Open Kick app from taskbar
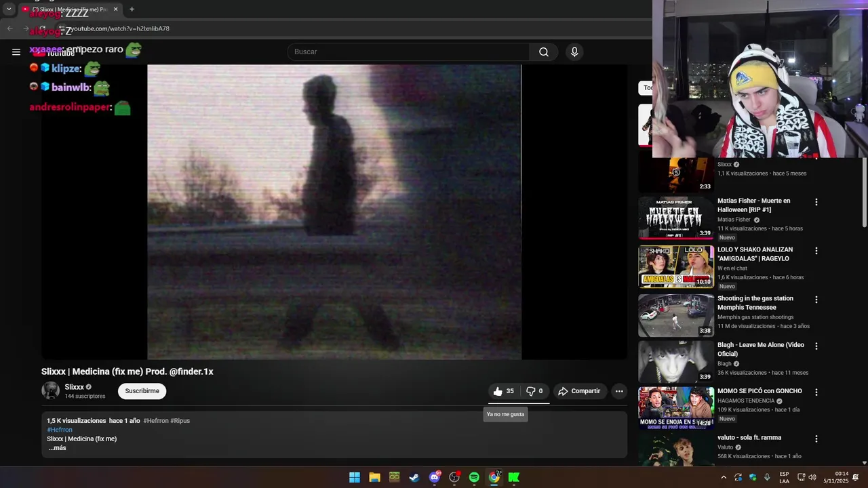 pos(514,478)
